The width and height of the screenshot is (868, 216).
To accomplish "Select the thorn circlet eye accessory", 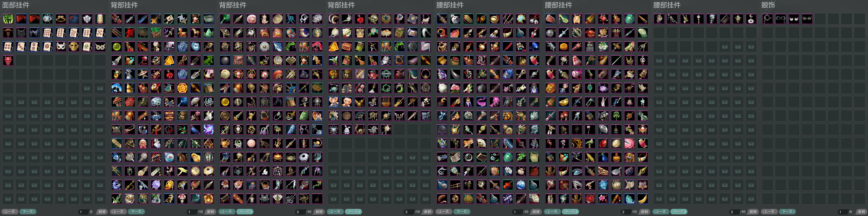I will (768, 19).
